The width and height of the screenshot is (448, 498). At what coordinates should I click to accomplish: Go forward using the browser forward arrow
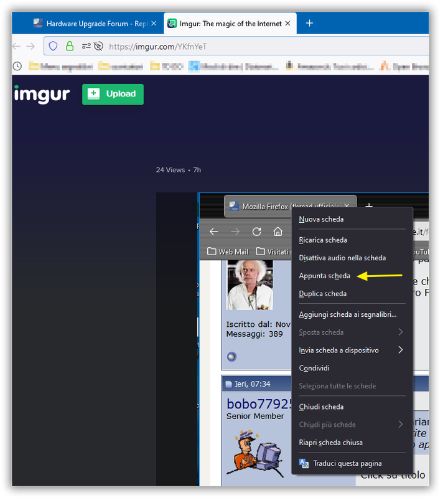pyautogui.click(x=30, y=46)
